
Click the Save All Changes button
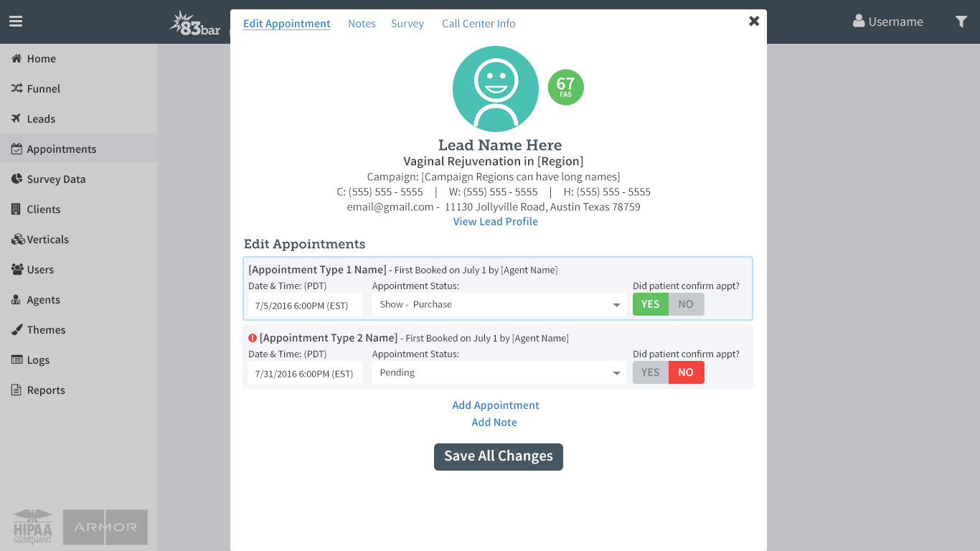499,457
